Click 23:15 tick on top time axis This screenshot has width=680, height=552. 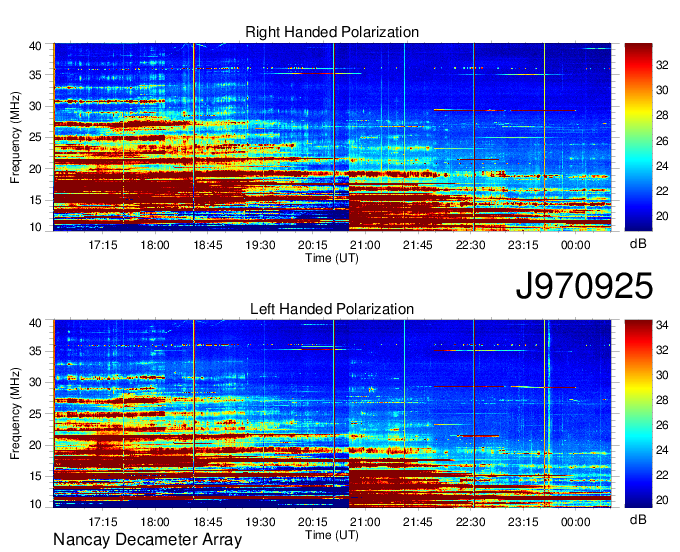pyautogui.click(x=523, y=245)
